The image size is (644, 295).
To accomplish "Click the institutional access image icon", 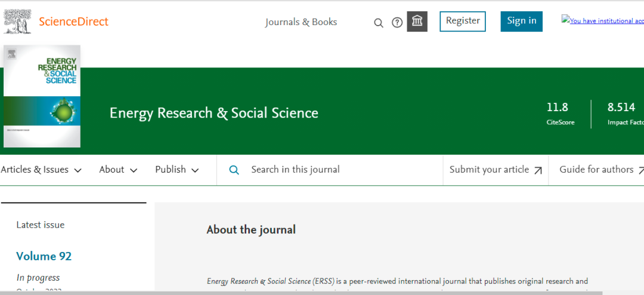I will (x=565, y=20).
